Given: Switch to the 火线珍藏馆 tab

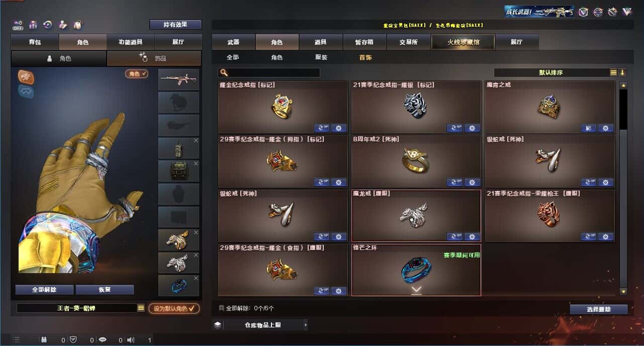Looking at the screenshot, I should [463, 42].
